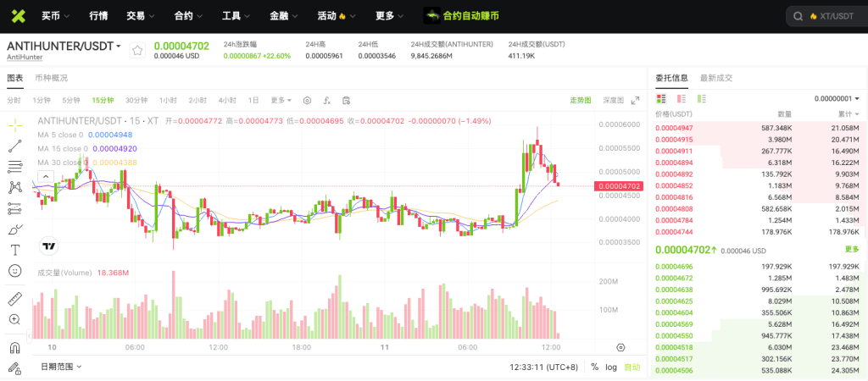Toggle lock all drawings tool
The width and height of the screenshot is (868, 381).
(15, 367)
